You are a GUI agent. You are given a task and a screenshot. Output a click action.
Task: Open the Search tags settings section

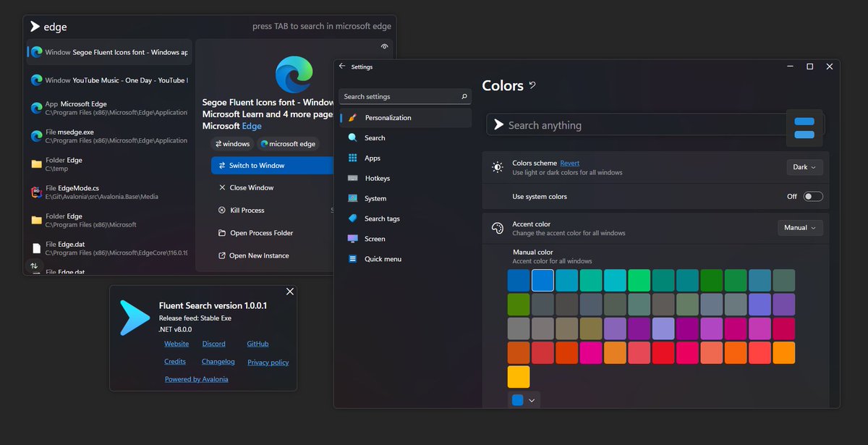405,219
